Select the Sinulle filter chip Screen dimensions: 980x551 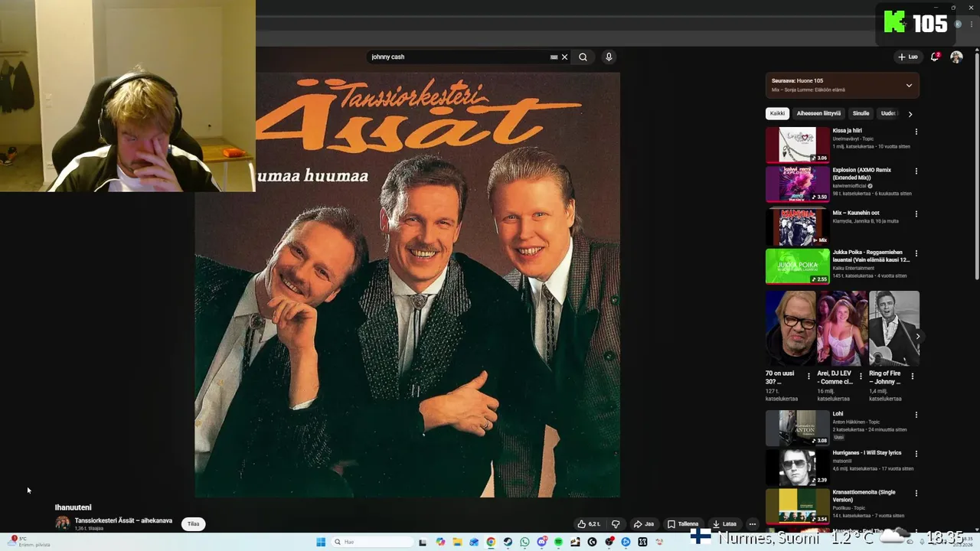861,113
